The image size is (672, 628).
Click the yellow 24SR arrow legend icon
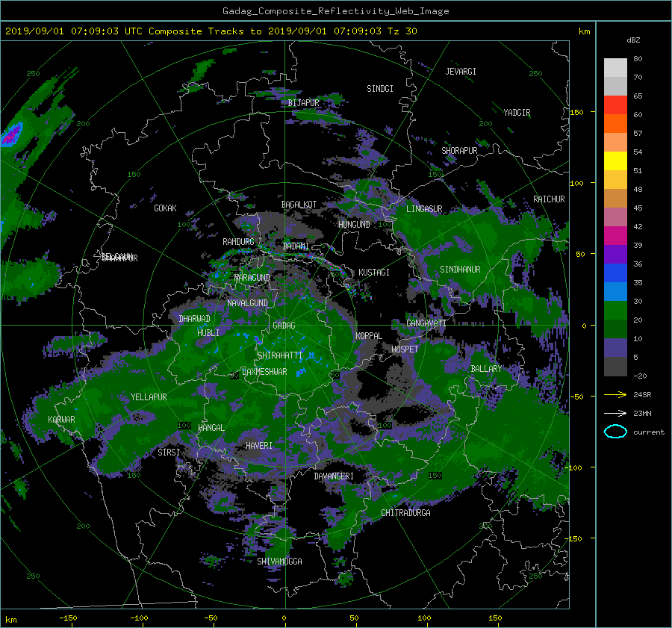click(615, 394)
